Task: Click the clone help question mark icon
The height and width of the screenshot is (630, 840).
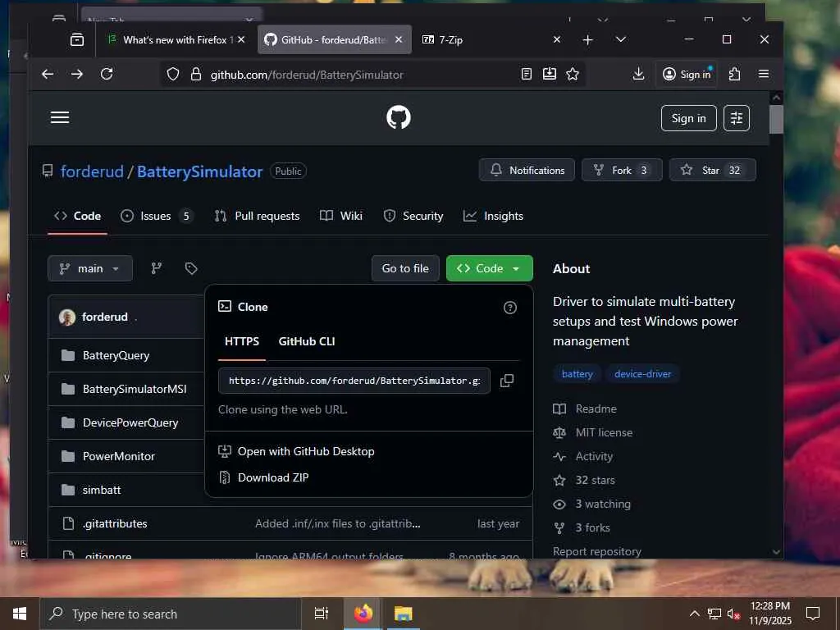Action: [x=510, y=308]
